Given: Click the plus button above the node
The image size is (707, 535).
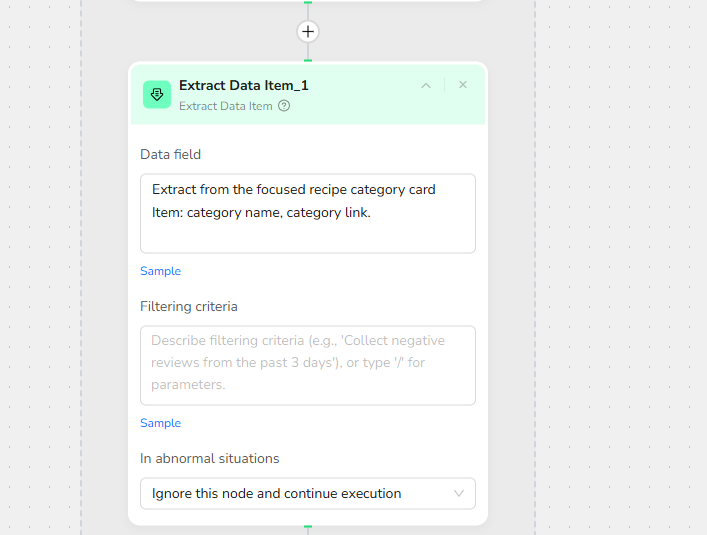Looking at the screenshot, I should pos(308,32).
